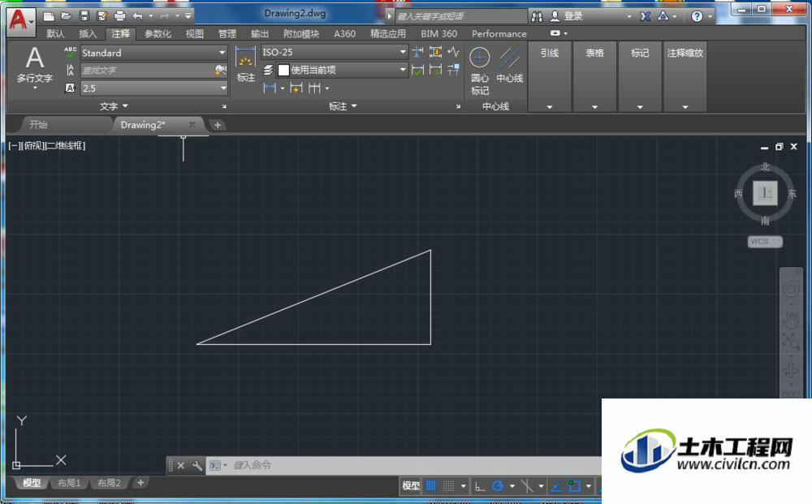Image resolution: width=812 pixels, height=504 pixels.
Task: Click the 模型 model space status button
Action: [x=411, y=486]
